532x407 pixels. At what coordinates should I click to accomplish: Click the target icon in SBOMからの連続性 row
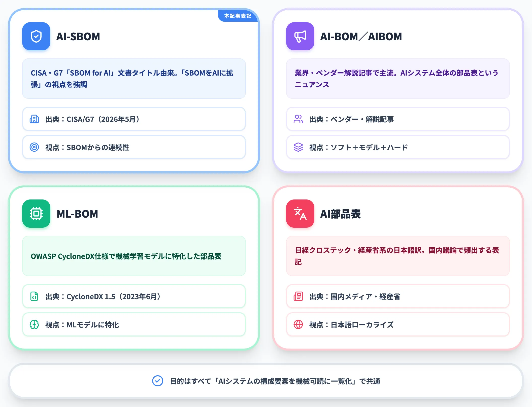point(34,147)
